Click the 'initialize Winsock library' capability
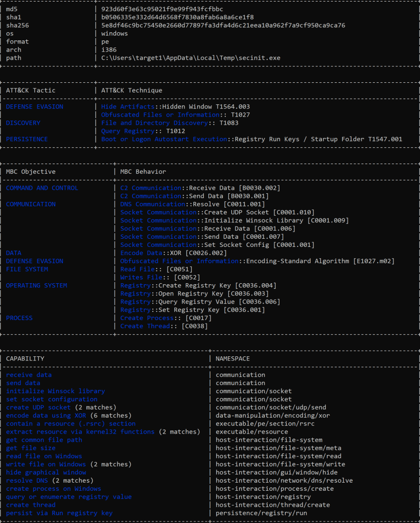Screen dimensions: 420x523 coord(55,391)
